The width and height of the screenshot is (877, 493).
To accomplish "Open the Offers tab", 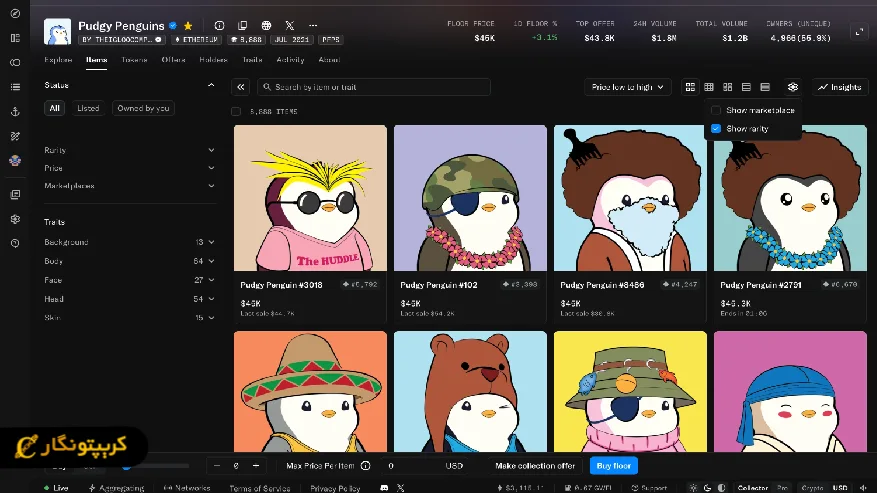I will (173, 59).
